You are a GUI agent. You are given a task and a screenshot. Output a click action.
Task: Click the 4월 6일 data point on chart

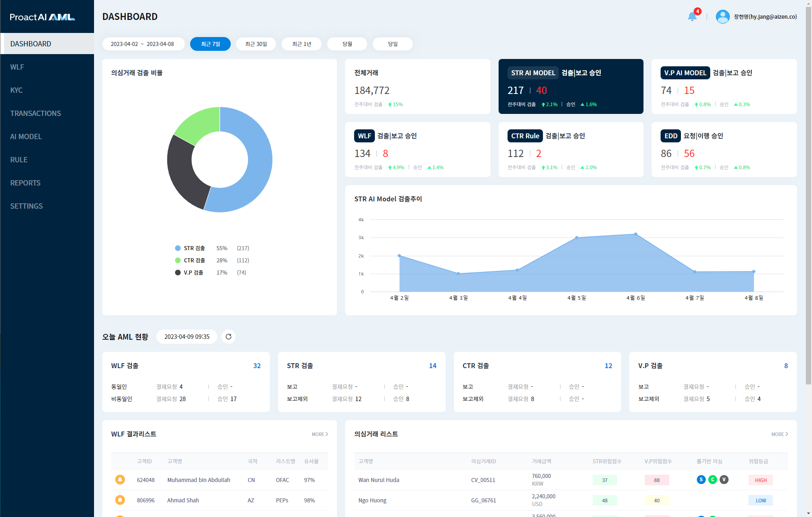[635, 234]
